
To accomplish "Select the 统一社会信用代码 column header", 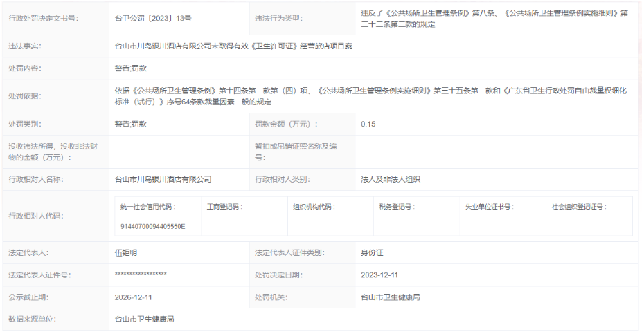I will [x=148, y=207].
